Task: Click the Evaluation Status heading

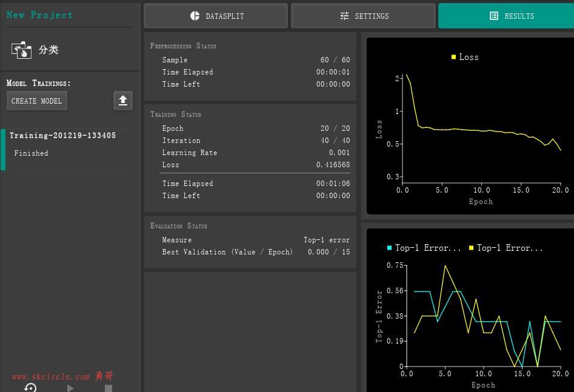Action: (179, 226)
